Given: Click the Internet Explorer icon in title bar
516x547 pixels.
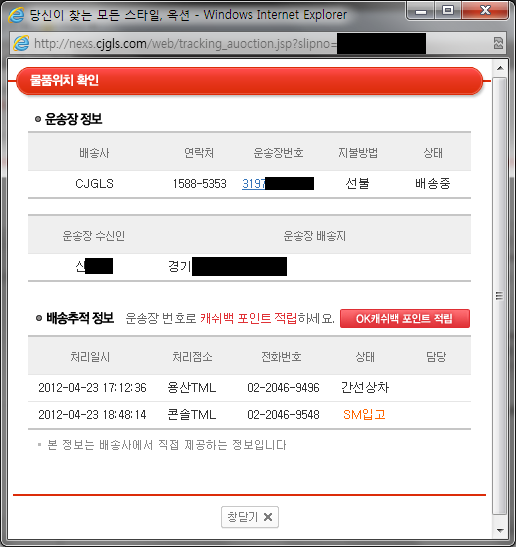Looking at the screenshot, I should click(16, 15).
